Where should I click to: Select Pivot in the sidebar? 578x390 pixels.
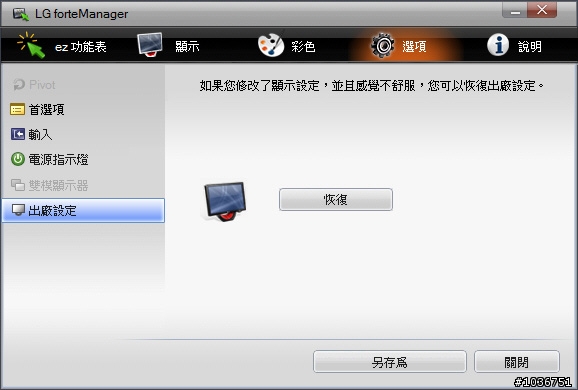pos(83,85)
